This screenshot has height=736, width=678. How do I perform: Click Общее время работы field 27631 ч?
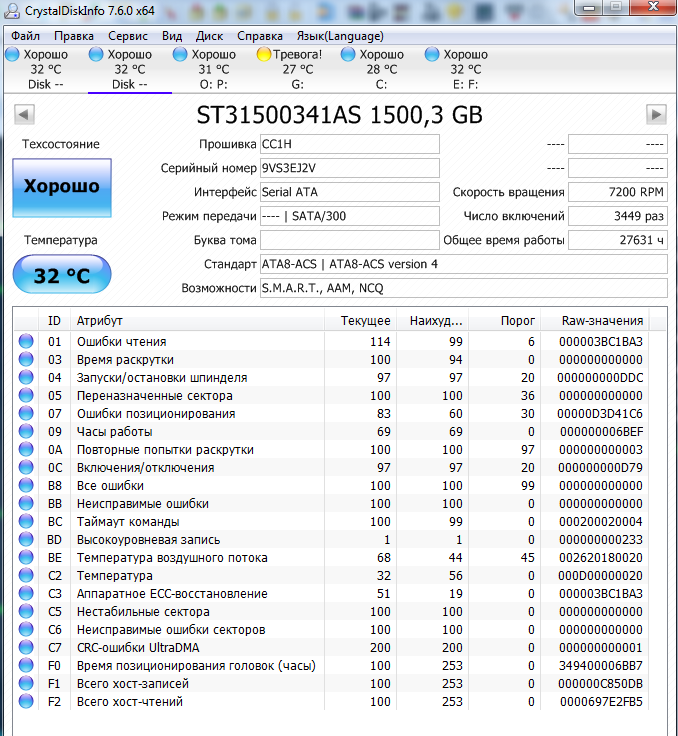click(x=618, y=240)
